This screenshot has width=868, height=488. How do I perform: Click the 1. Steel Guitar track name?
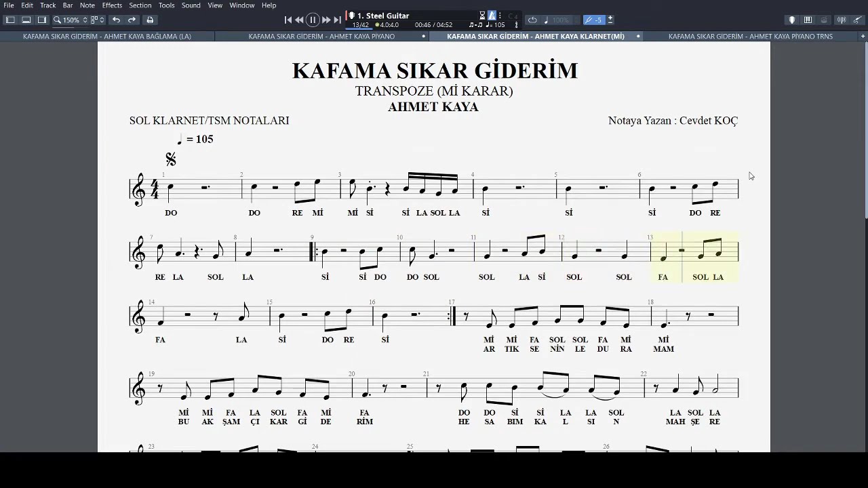383,16
